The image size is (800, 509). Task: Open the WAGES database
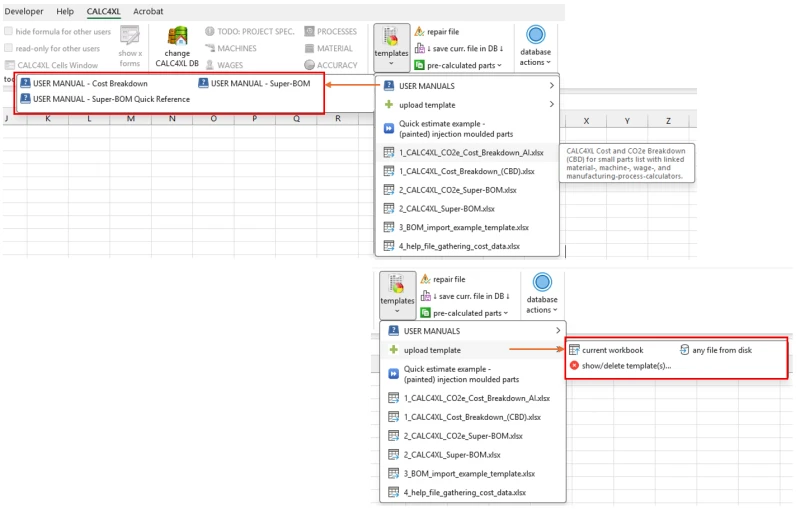point(223,65)
